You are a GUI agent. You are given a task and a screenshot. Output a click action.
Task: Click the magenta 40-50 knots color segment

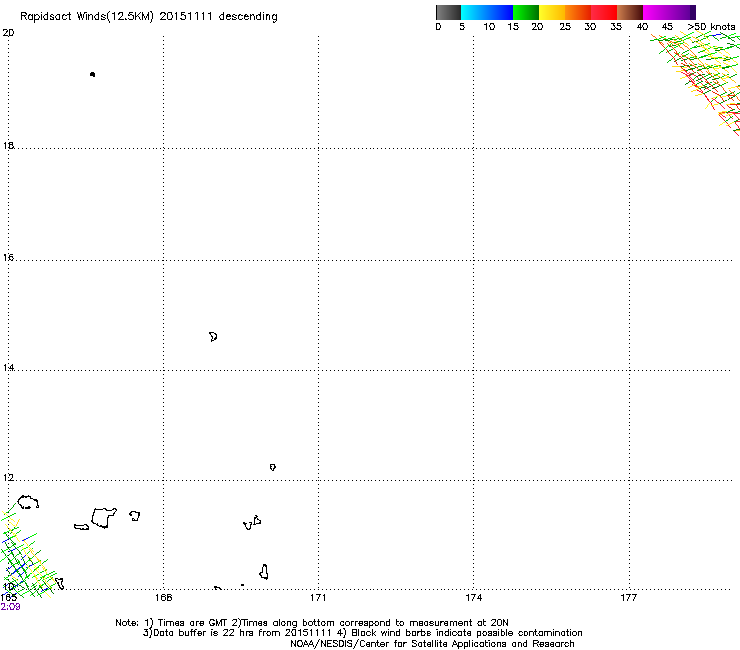tap(666, 12)
